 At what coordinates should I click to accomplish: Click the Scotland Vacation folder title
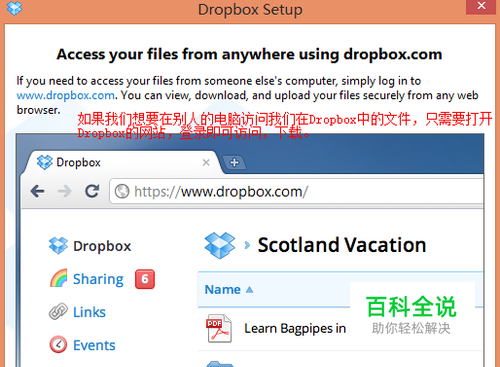pos(342,245)
